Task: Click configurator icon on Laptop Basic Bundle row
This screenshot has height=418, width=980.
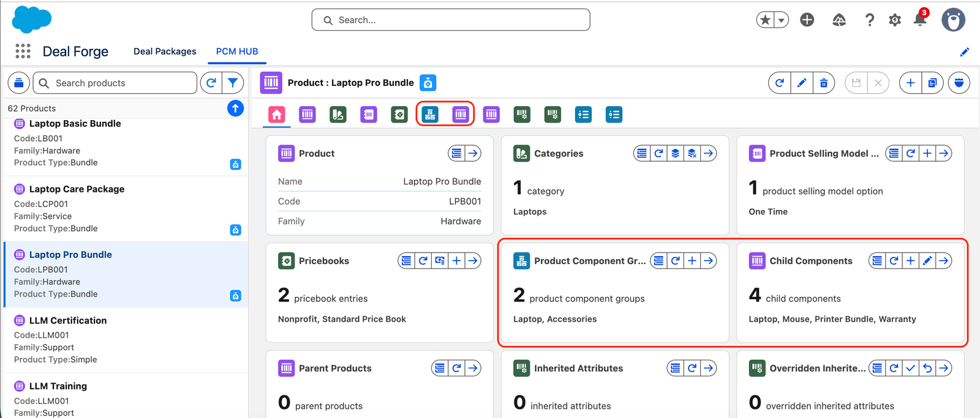Action: 235,164
